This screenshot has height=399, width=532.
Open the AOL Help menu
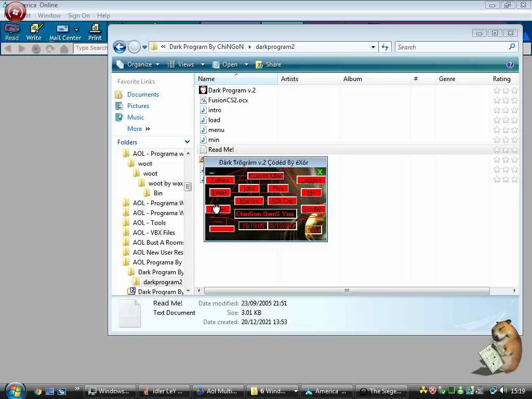[x=103, y=16]
